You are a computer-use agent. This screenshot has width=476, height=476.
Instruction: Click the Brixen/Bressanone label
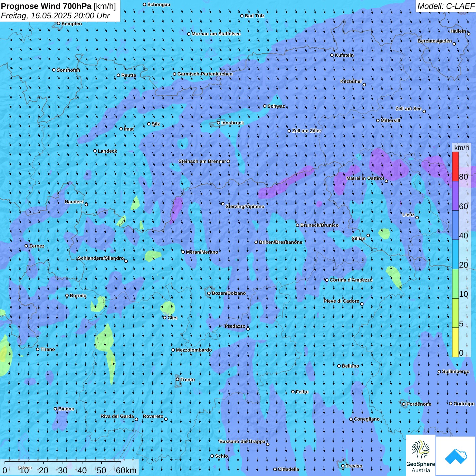click(280, 242)
